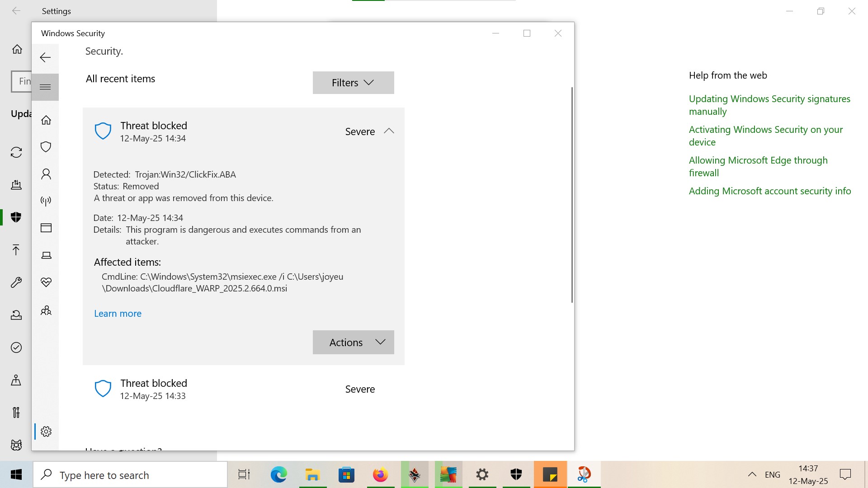Open Firewall & network protection icon
The image size is (868, 488).
pyautogui.click(x=46, y=201)
